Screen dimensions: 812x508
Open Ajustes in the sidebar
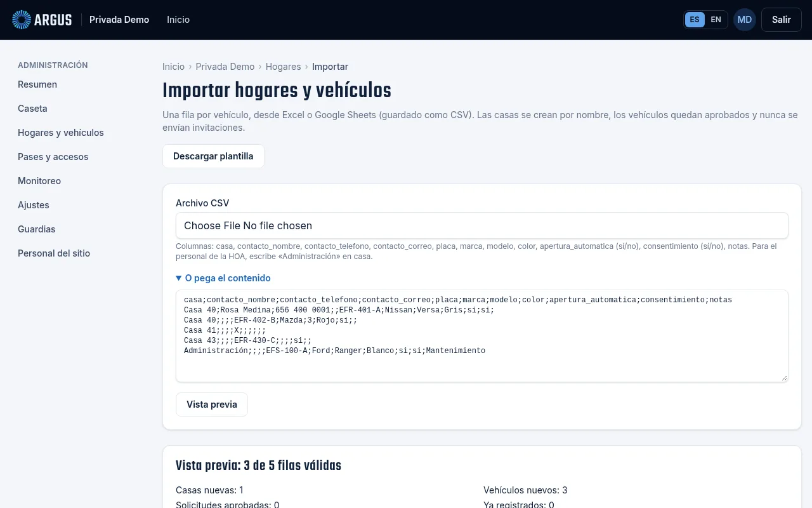click(34, 205)
